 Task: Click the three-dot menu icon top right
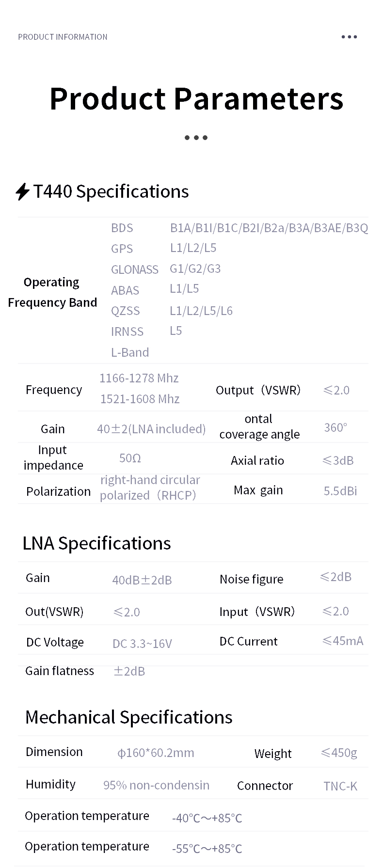349,37
